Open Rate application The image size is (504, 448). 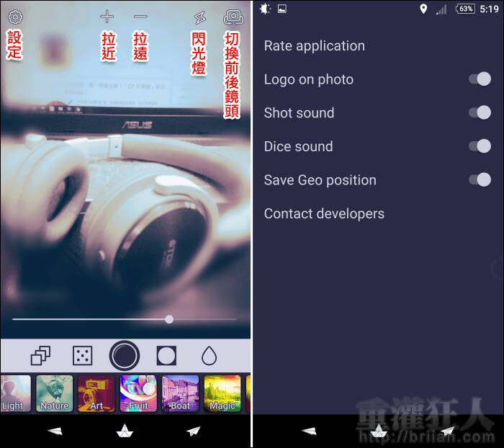(x=315, y=46)
